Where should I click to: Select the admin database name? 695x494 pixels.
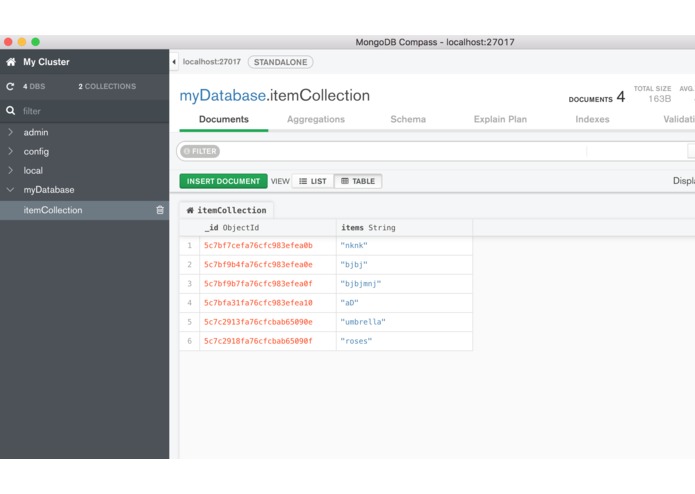click(36, 132)
